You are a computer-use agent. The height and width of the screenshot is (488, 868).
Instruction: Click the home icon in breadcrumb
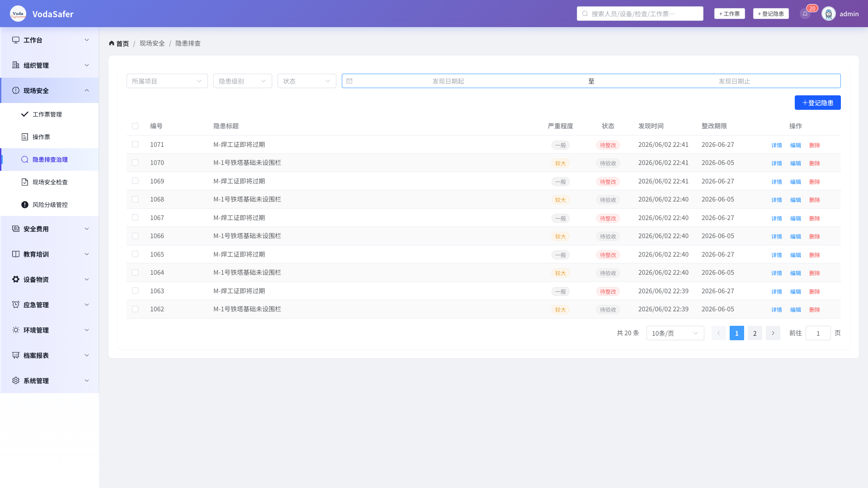point(112,43)
